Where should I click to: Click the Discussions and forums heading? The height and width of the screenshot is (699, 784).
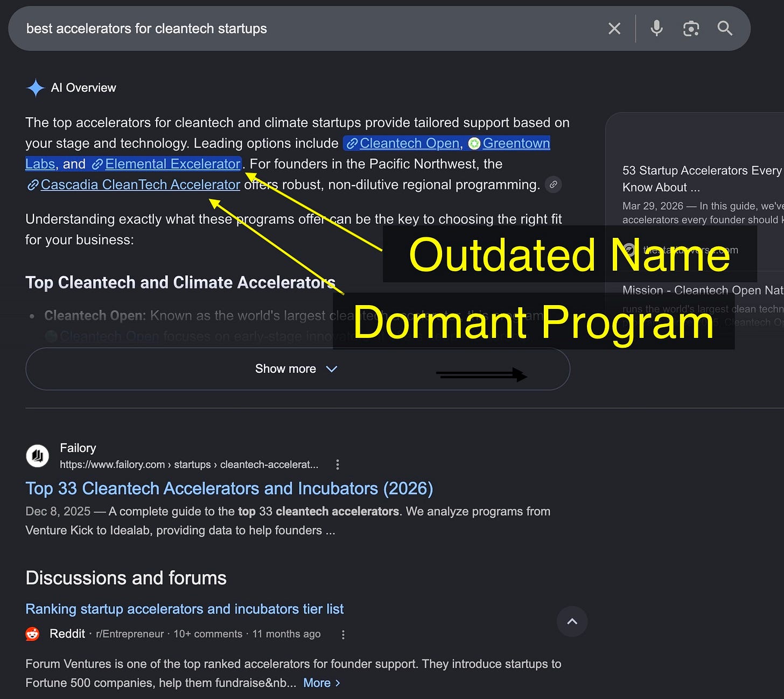126,578
